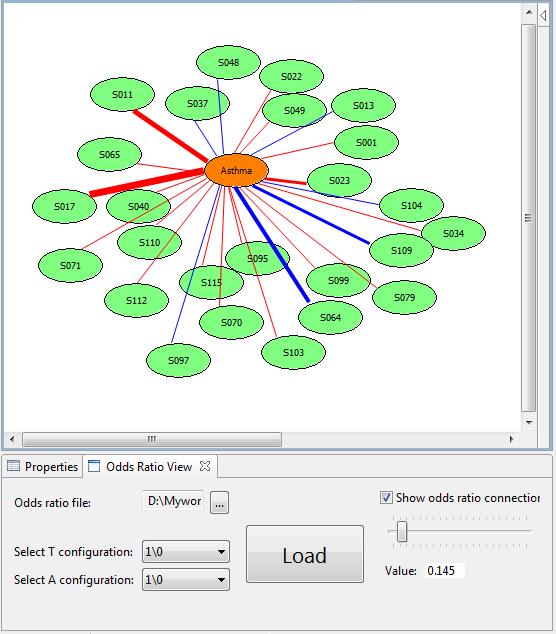
Task: Open the Select T configuration dropdown
Action: tap(186, 552)
